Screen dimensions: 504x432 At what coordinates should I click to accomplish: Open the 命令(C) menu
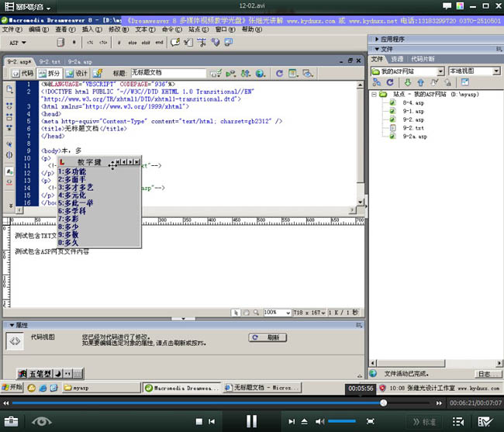(172, 29)
